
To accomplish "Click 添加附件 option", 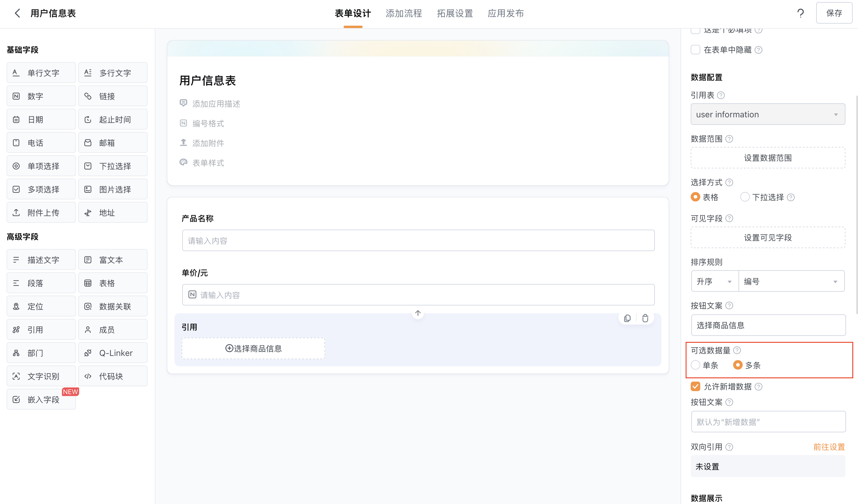I will (x=208, y=143).
